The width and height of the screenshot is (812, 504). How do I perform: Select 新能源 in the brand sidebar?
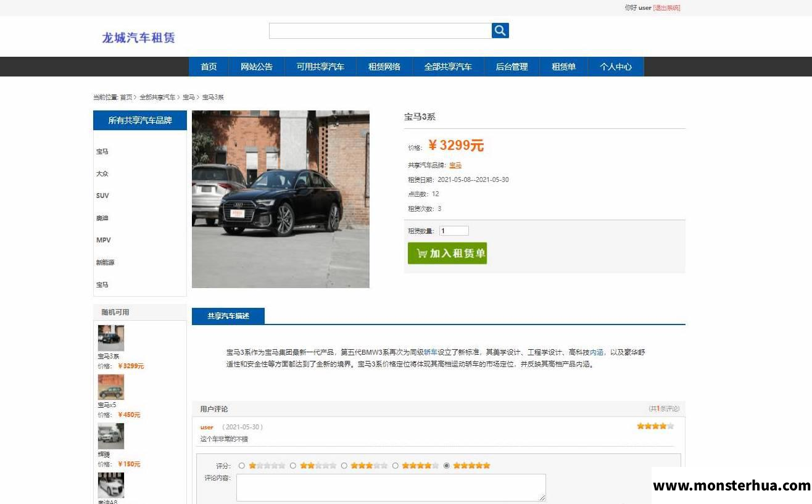105,263
